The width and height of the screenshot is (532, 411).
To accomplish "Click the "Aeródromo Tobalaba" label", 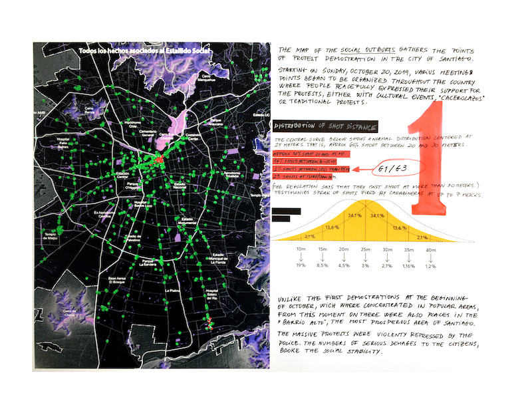I will pos(232,174).
